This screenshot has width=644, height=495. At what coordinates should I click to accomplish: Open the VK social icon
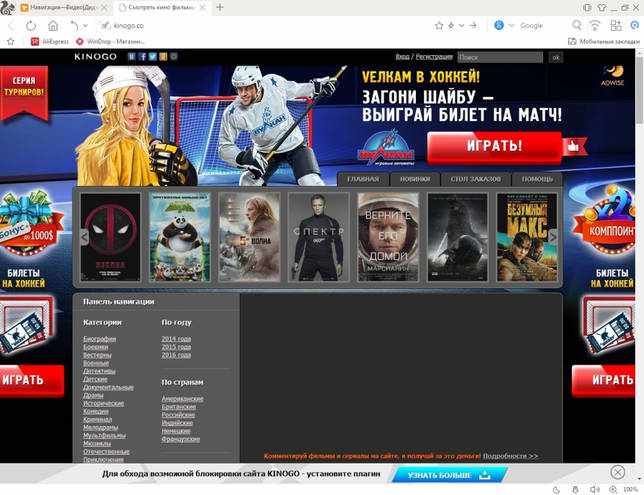click(131, 57)
